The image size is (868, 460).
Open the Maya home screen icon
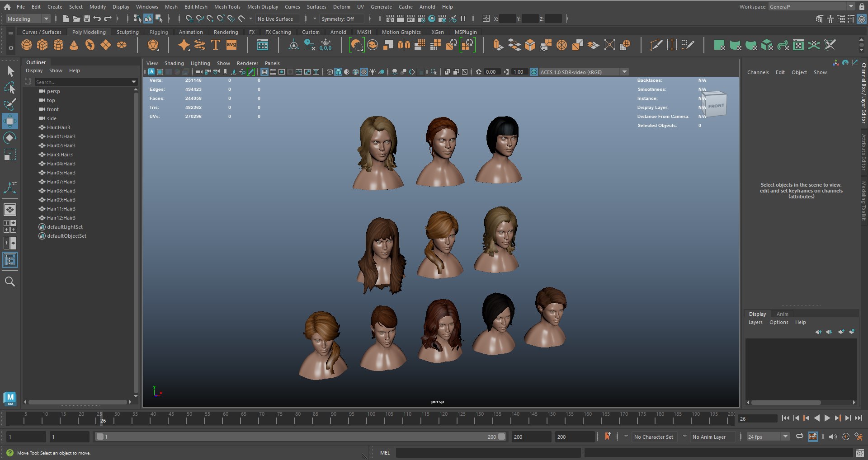[x=7, y=7]
